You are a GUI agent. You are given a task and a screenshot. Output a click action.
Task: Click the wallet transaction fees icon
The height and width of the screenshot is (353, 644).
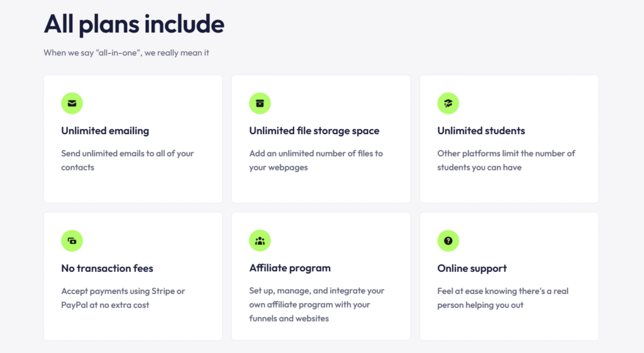pos(72,240)
